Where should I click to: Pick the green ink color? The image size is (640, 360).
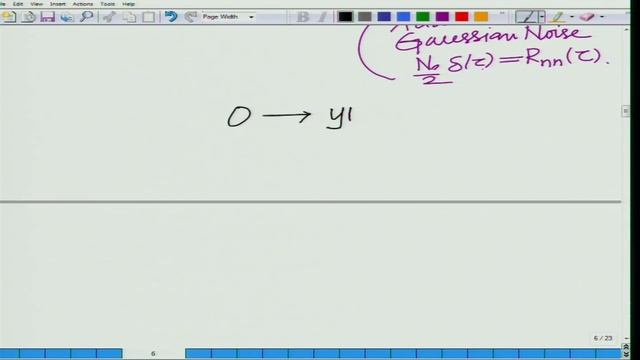pyautogui.click(x=423, y=17)
